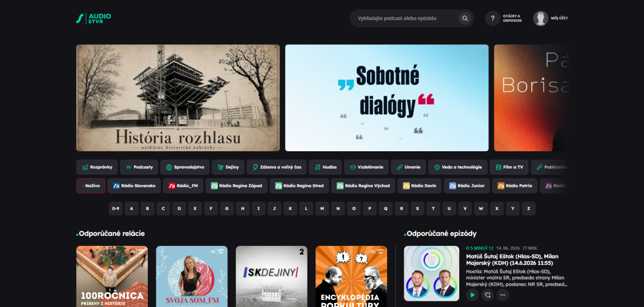Select the Hudba category
The width and height of the screenshot is (644, 307).
pyautogui.click(x=325, y=168)
